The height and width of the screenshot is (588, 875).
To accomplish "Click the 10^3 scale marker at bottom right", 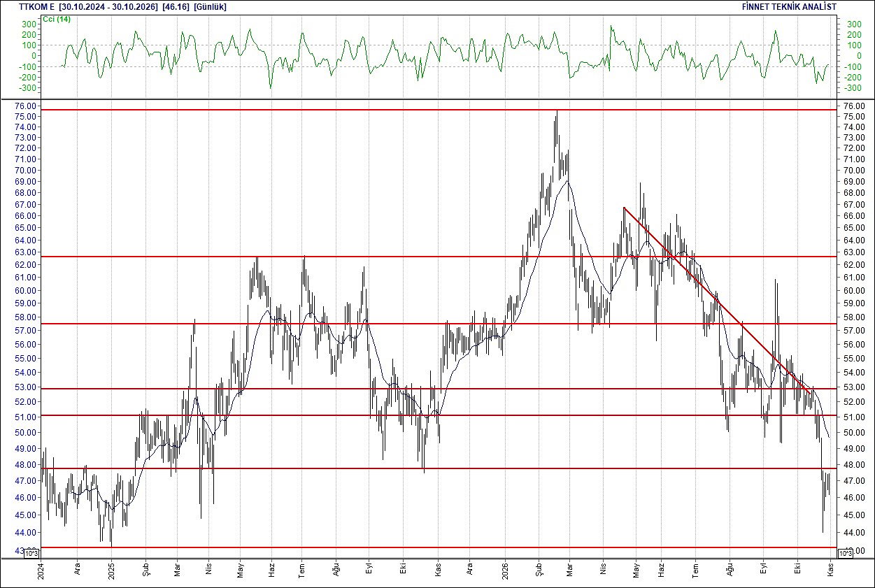I will [x=844, y=553].
